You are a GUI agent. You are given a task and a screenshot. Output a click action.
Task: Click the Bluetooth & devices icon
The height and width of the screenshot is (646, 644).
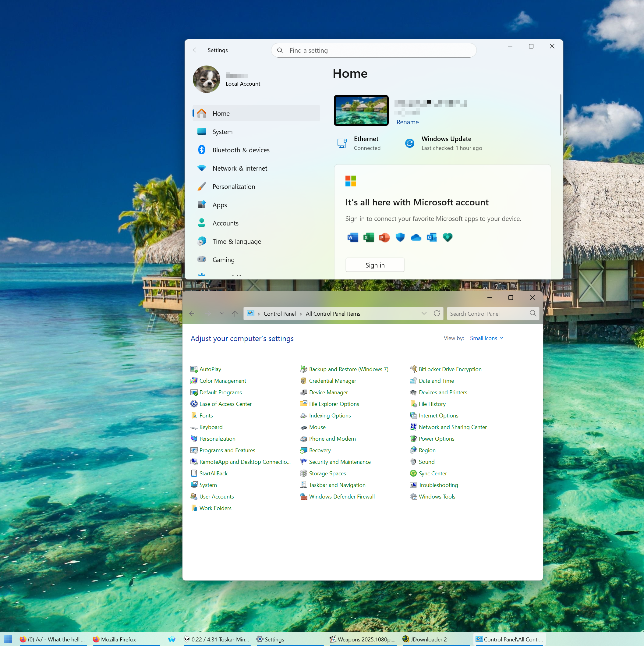pos(202,150)
